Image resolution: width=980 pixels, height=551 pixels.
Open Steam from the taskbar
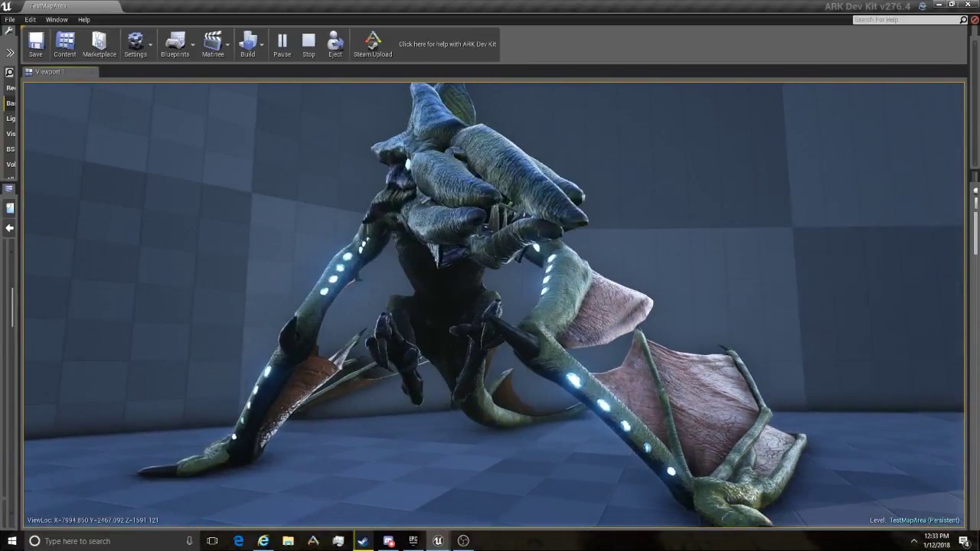(363, 541)
